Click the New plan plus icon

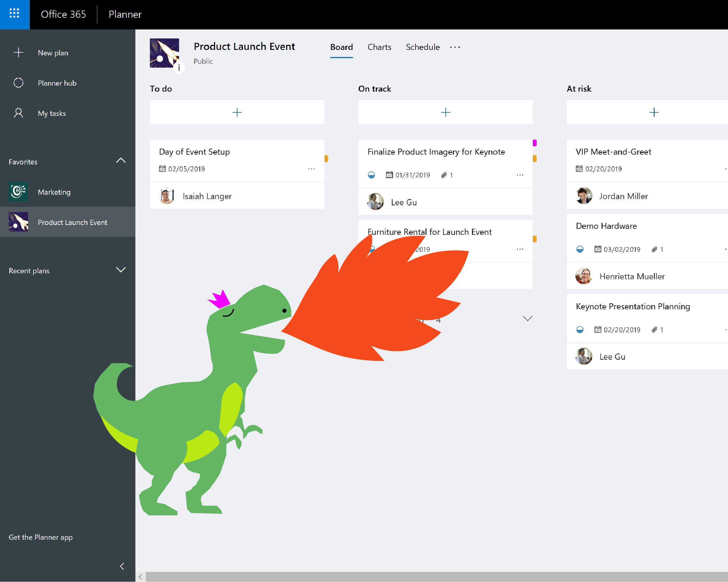tap(18, 53)
